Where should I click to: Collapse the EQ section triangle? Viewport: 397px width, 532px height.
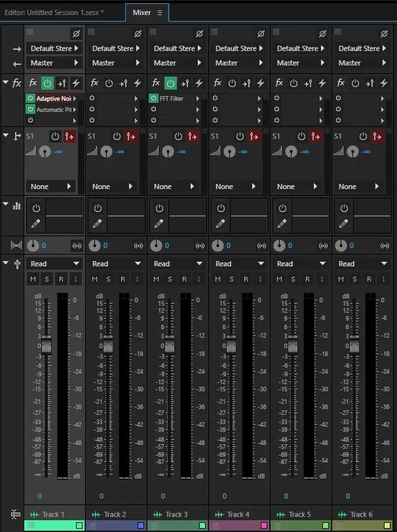5,204
